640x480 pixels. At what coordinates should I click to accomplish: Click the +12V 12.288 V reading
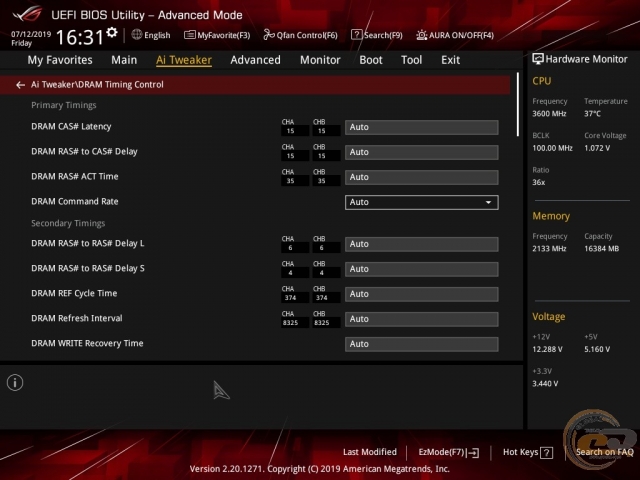click(547, 350)
